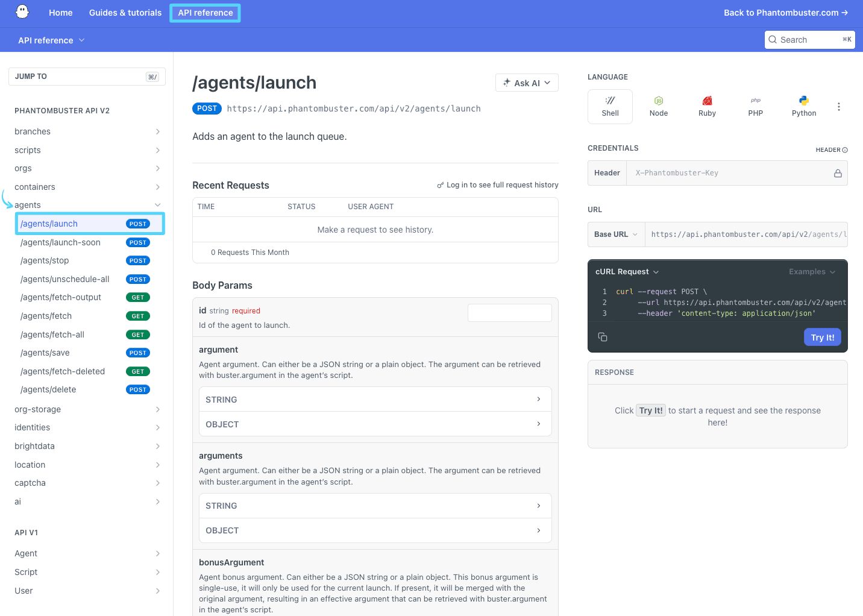
Task: Expand the API V1 Agent section
Action: pos(87,553)
